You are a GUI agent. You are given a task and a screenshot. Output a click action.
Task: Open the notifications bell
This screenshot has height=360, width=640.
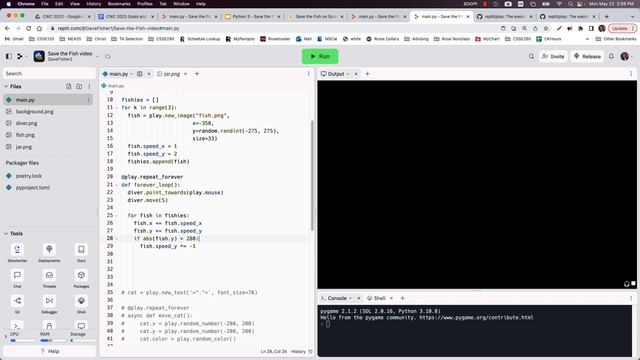click(x=611, y=56)
